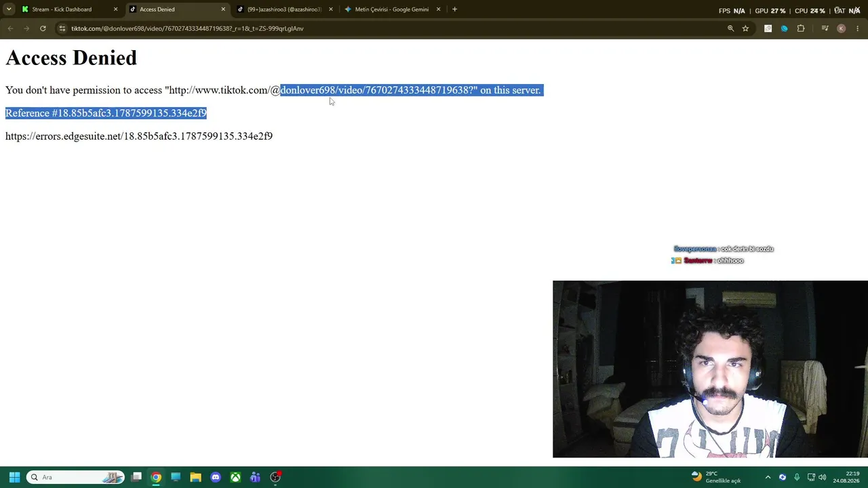Screen dimensions: 868x488
Task: Click the CPU 24 % overlay readout
Action: pos(810,10)
